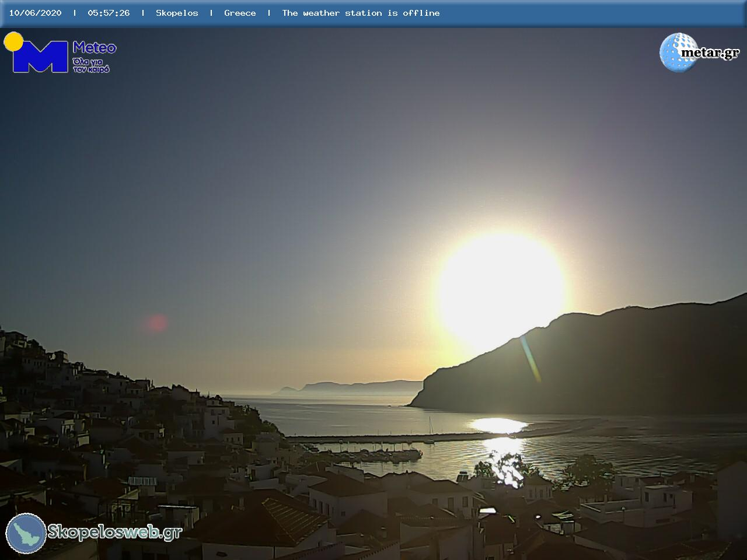The width and height of the screenshot is (747, 560).
Task: Click the timestamp 05:57:26 in header
Action: pos(109,13)
